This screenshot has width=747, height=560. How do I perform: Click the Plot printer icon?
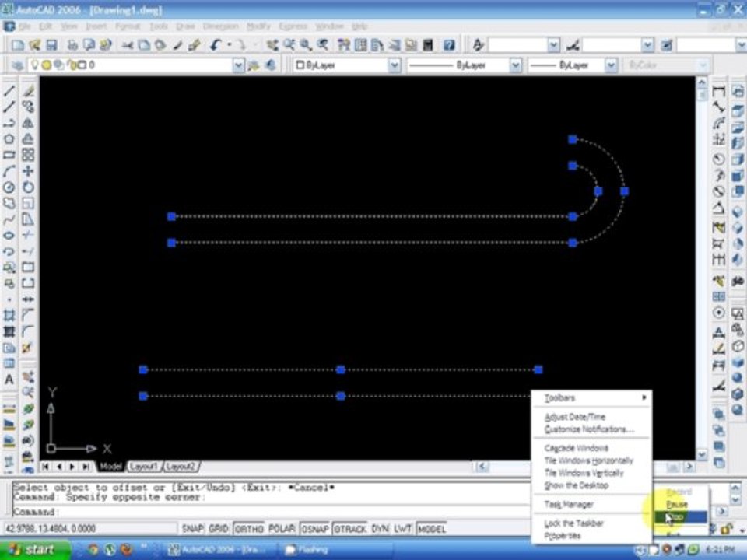[72, 45]
